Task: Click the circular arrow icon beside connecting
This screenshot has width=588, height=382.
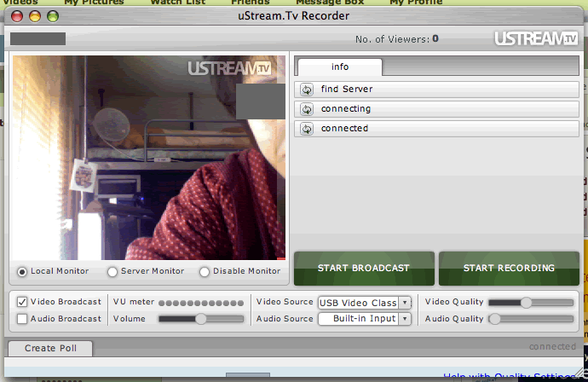Action: point(307,109)
